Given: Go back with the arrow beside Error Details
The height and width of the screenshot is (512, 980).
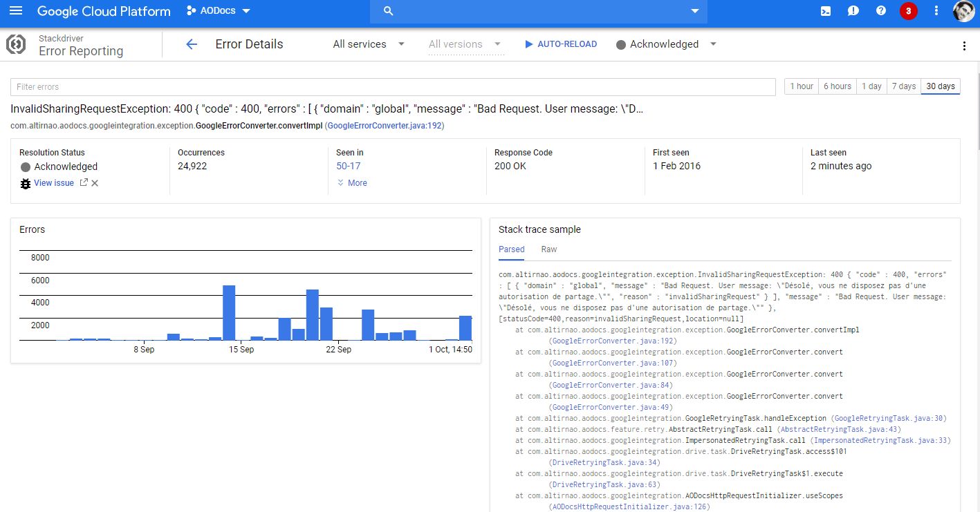Looking at the screenshot, I should tap(192, 44).
